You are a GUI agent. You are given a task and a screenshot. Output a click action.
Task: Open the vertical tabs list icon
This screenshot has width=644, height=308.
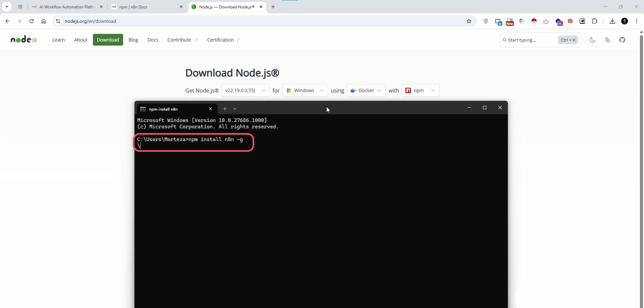pos(20,7)
